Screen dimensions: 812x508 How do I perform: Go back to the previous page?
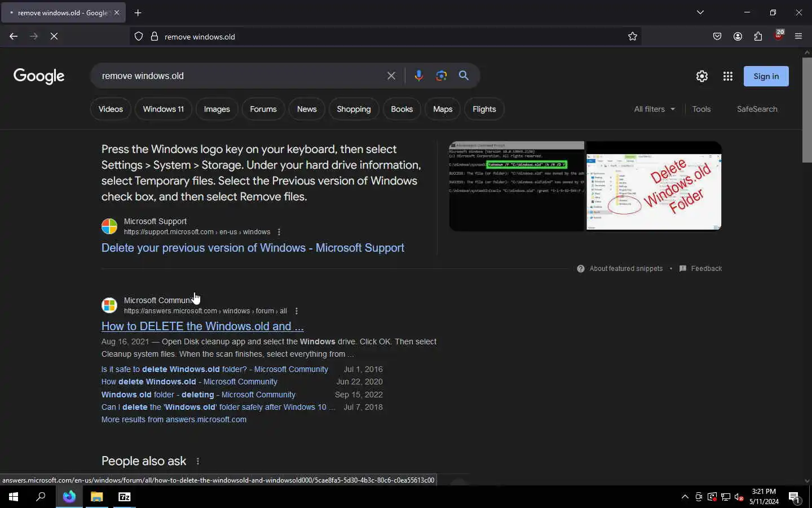point(14,36)
